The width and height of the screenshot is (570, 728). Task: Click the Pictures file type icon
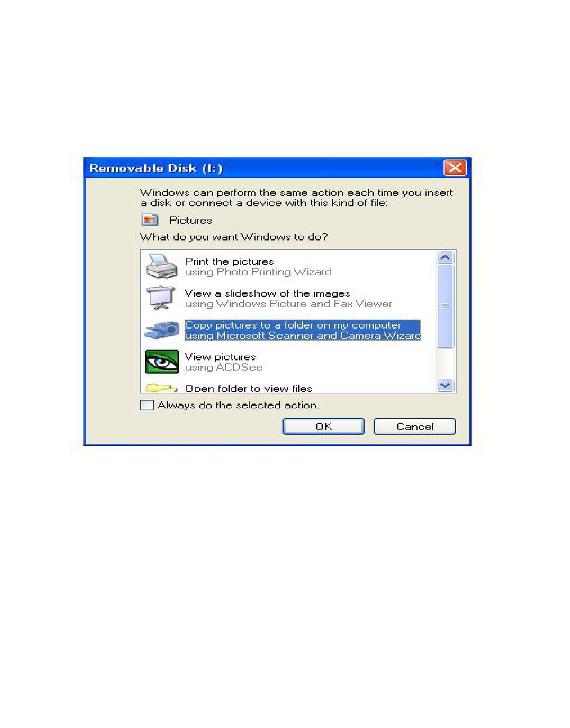click(x=150, y=220)
